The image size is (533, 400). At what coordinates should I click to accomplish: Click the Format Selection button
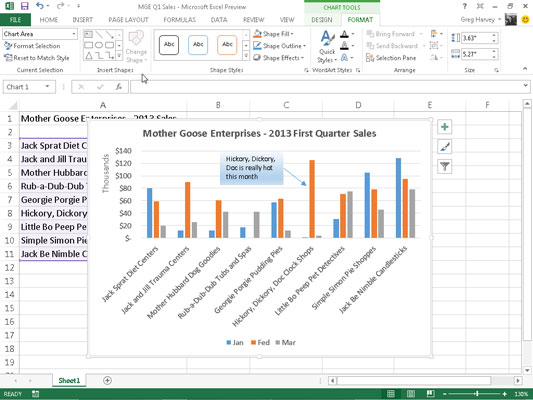[x=32, y=46]
